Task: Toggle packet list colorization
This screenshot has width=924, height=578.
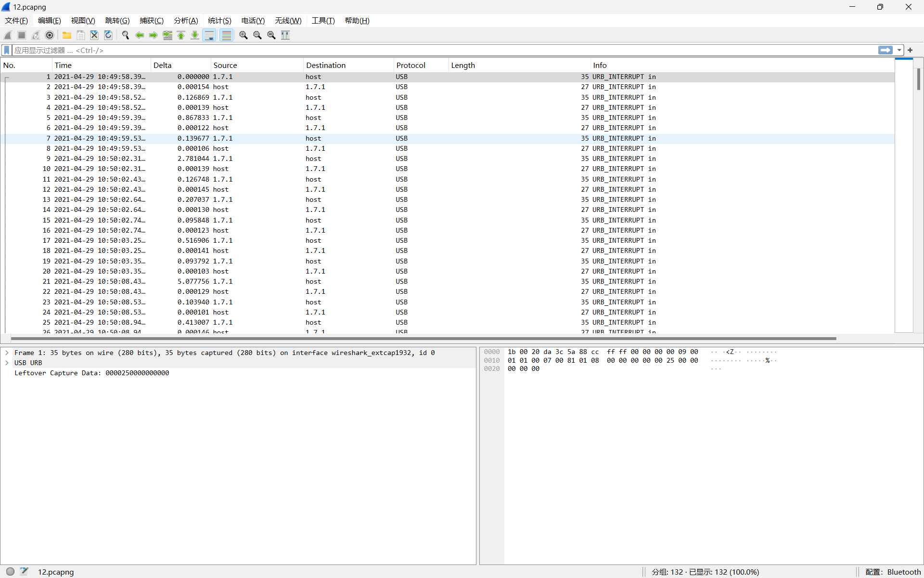Action: [x=226, y=35]
